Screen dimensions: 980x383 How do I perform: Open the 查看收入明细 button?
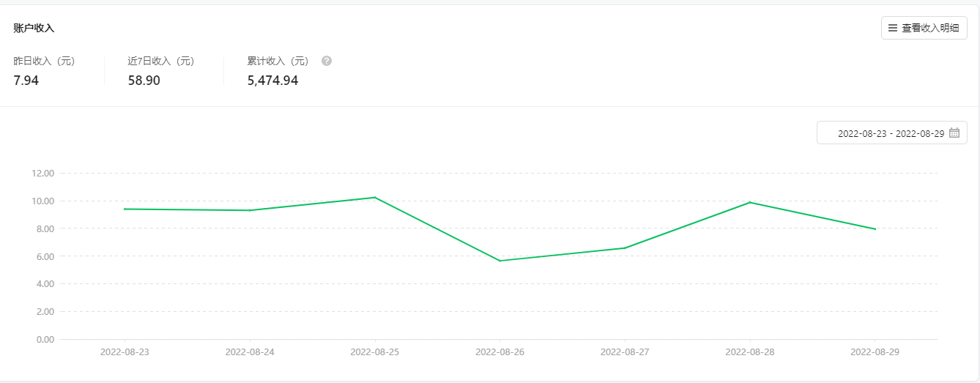tap(924, 28)
